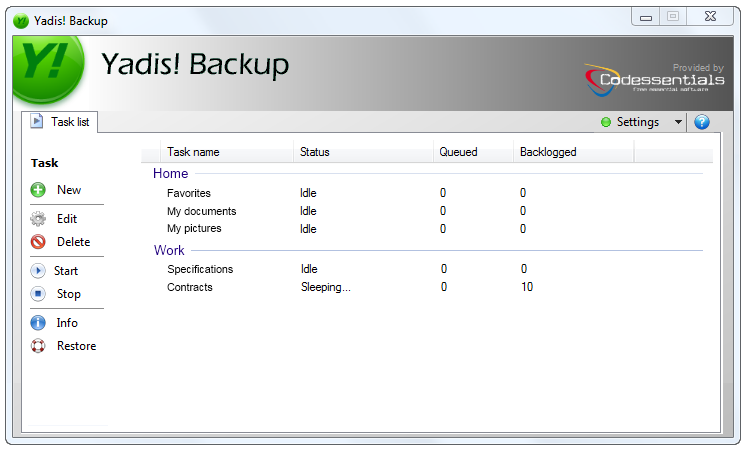This screenshot has height=450, width=749.
Task: Select the My pictures task
Action: (194, 228)
